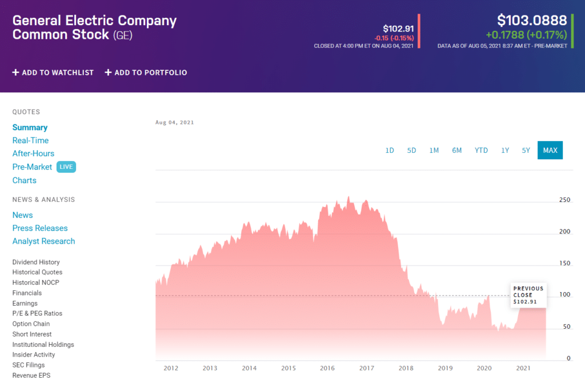Add GE to watchlist
This screenshot has width=585, height=392.
[x=53, y=72]
